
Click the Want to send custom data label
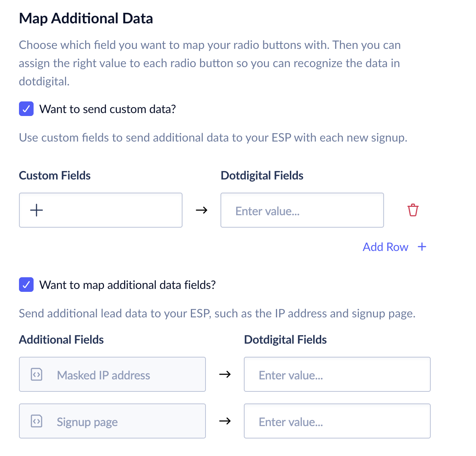coord(108,109)
